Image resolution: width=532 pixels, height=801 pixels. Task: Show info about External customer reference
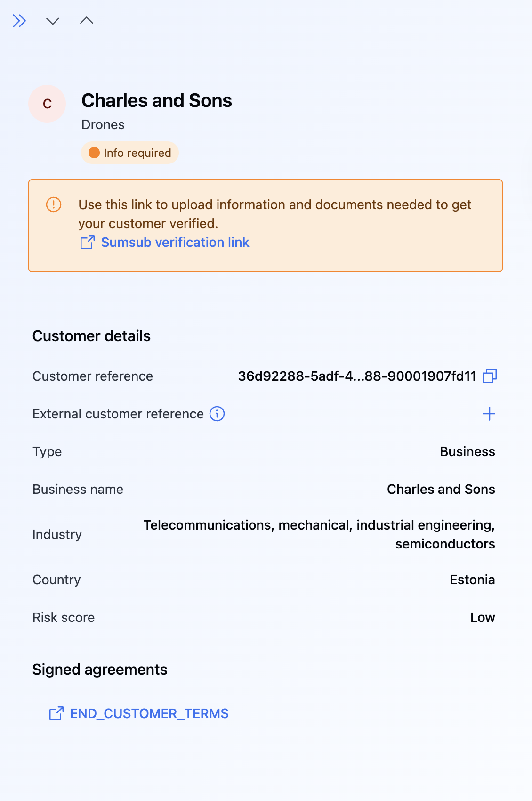(217, 414)
